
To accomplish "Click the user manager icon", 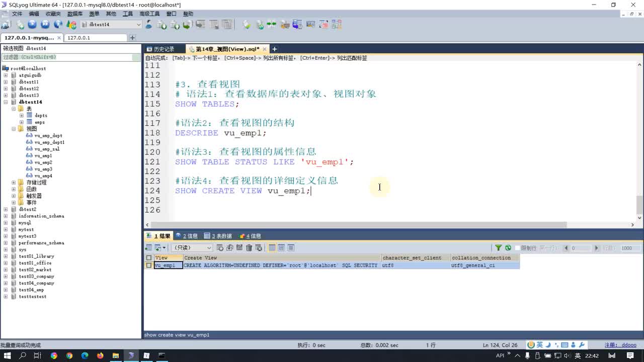I will click(149, 24).
